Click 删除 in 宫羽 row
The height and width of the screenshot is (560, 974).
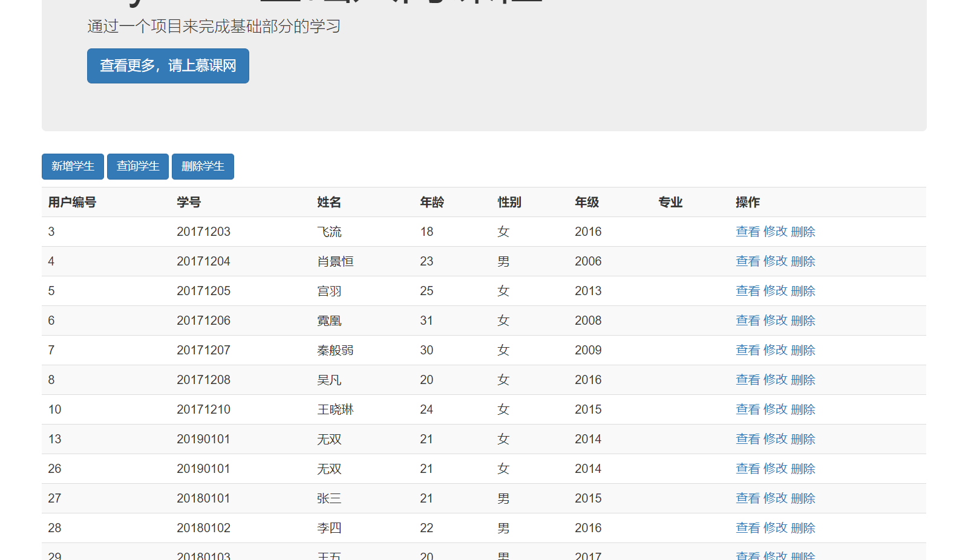803,291
